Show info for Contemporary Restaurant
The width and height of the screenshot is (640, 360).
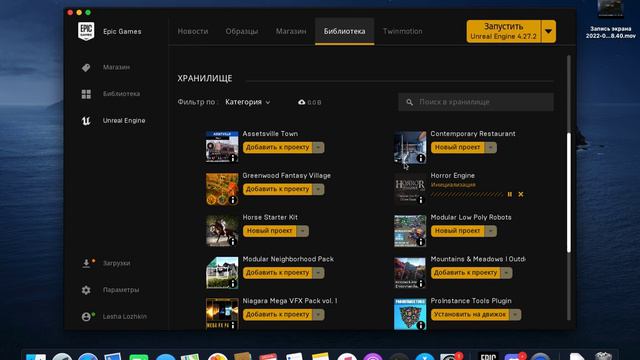tap(421, 158)
